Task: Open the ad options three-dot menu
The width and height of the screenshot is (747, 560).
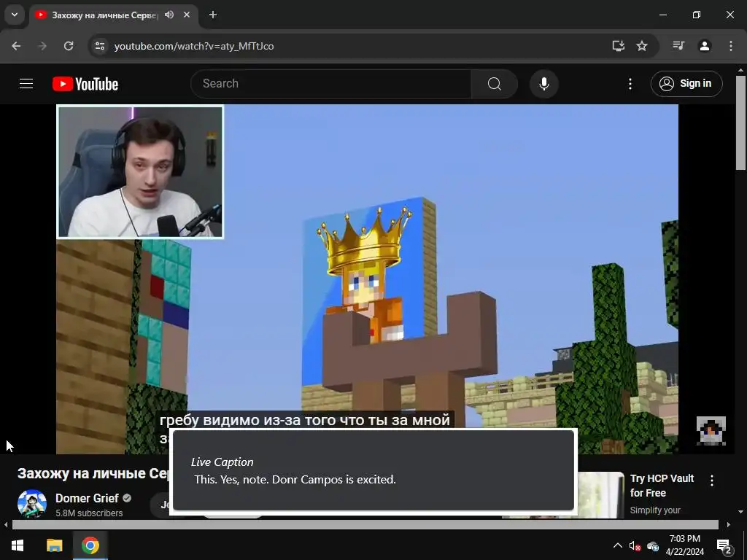Action: point(712,481)
